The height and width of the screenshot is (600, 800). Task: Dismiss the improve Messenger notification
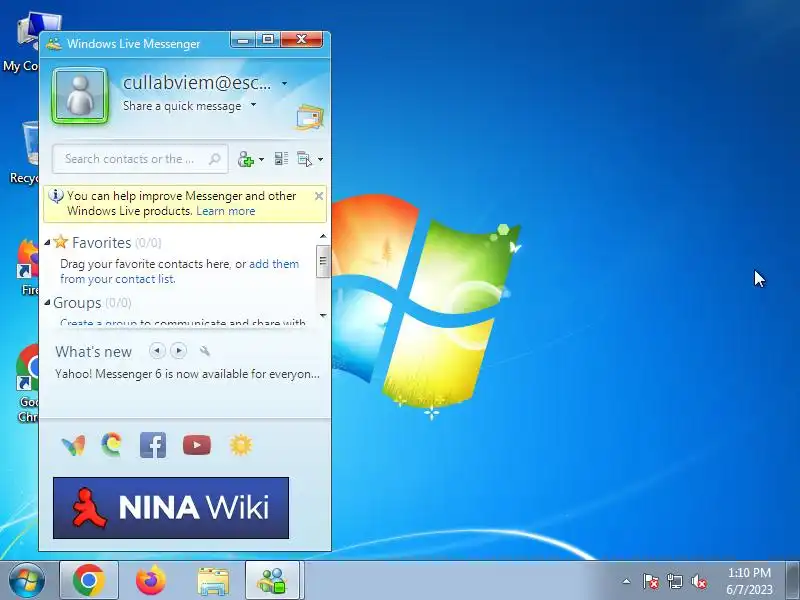point(319,196)
